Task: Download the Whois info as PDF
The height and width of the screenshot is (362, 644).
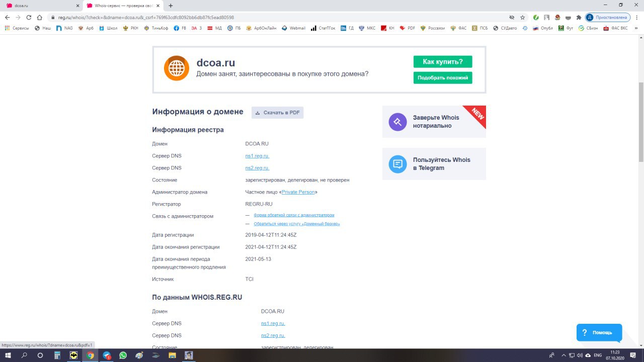Action: click(x=277, y=113)
